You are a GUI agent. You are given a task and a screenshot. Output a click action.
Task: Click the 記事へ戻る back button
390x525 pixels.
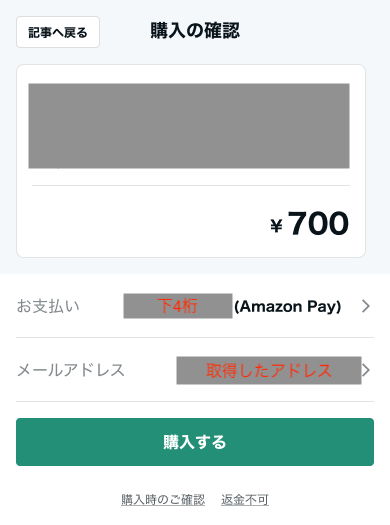click(x=58, y=32)
